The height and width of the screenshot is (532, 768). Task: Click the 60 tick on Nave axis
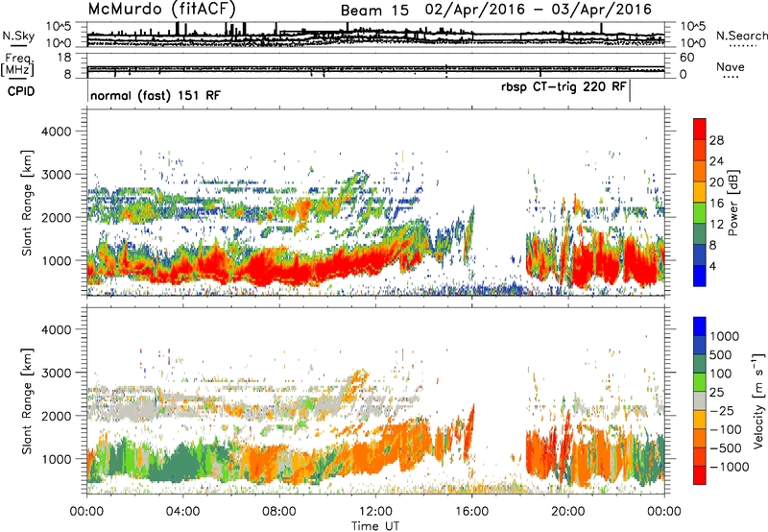[687, 58]
